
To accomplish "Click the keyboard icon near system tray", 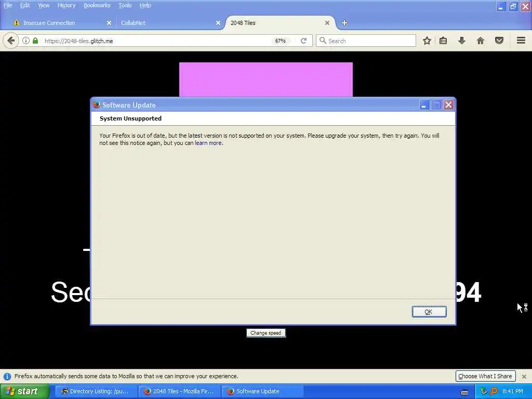I will (x=464, y=392).
